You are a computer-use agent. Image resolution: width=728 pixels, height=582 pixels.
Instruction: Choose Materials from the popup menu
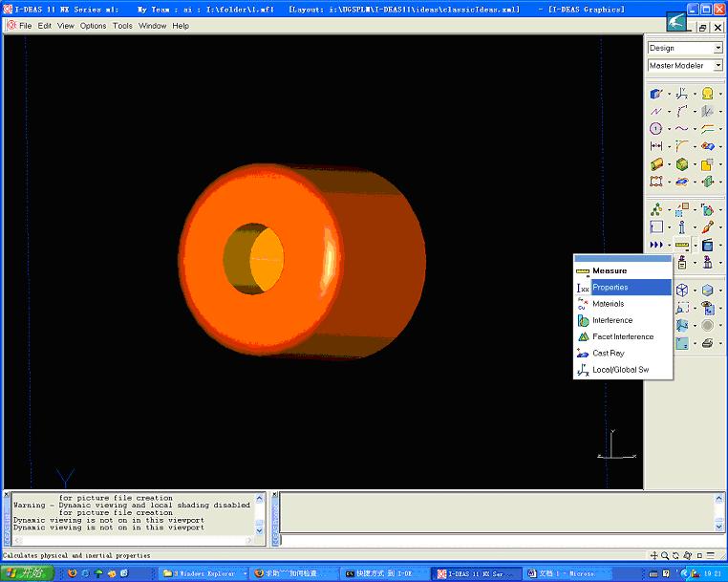pyautogui.click(x=623, y=304)
